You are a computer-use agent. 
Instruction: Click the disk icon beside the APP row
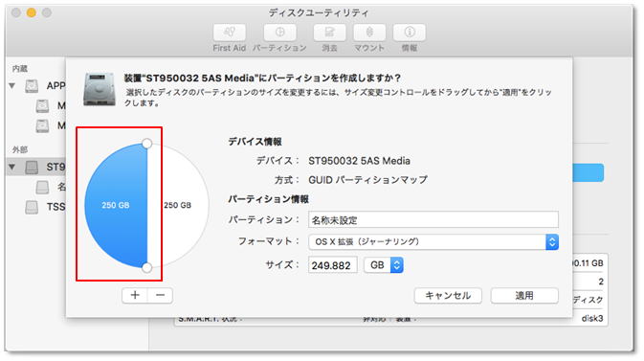32,86
